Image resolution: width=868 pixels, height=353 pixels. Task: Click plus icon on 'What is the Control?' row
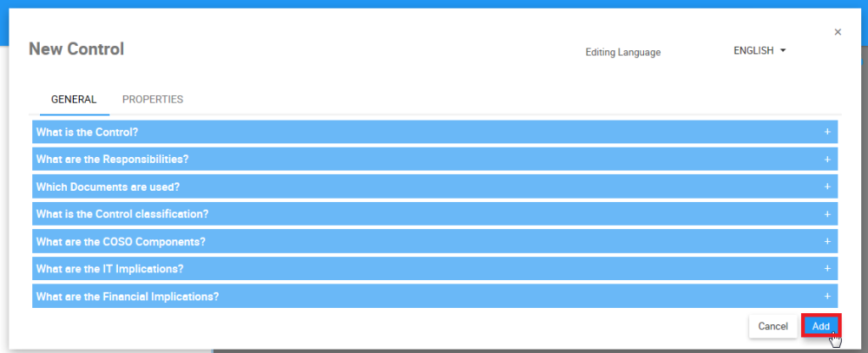coord(827,132)
